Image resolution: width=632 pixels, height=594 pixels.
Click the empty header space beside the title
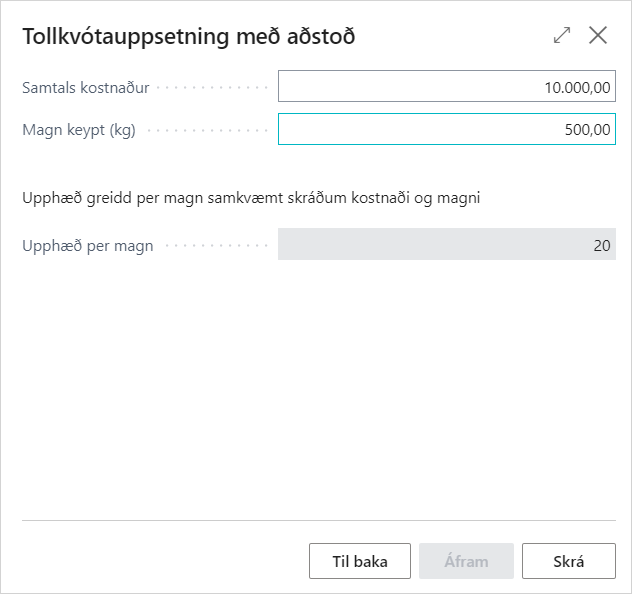[450, 37]
